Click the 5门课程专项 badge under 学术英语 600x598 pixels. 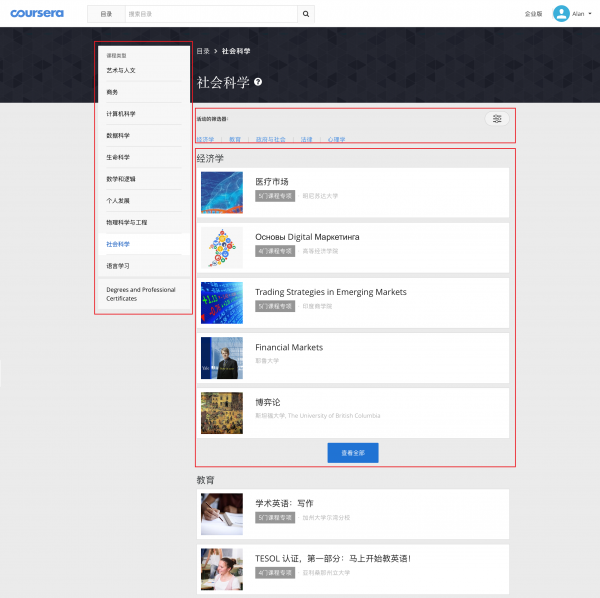tap(275, 517)
